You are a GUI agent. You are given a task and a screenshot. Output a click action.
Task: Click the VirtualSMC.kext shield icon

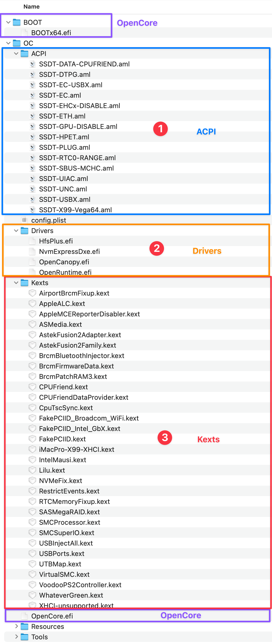pyautogui.click(x=32, y=574)
